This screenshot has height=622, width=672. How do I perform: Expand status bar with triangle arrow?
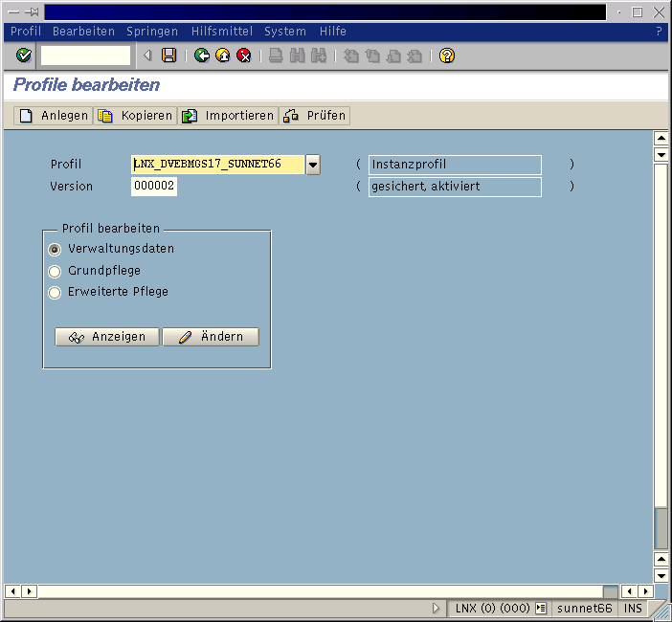pos(437,609)
